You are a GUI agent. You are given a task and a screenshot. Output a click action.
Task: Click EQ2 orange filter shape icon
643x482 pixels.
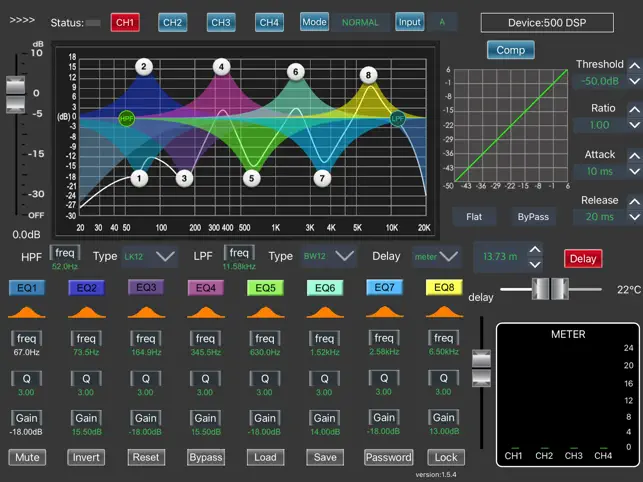[x=87, y=312]
